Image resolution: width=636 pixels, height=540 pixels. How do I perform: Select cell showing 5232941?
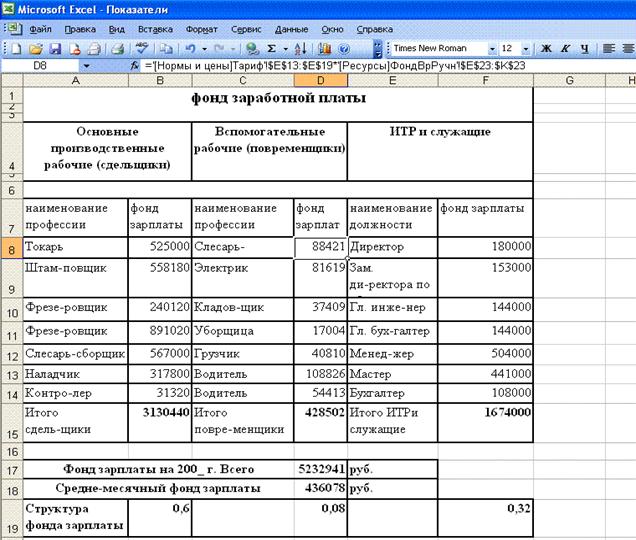[320, 469]
